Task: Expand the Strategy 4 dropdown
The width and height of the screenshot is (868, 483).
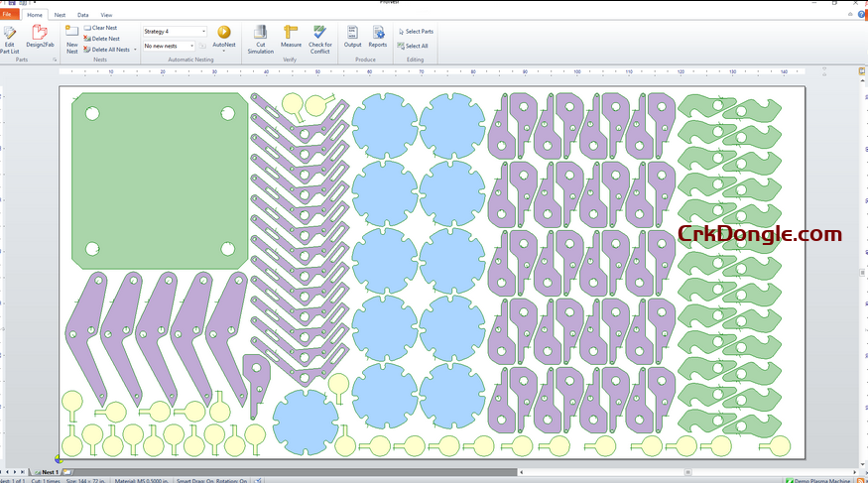Action: point(203,32)
